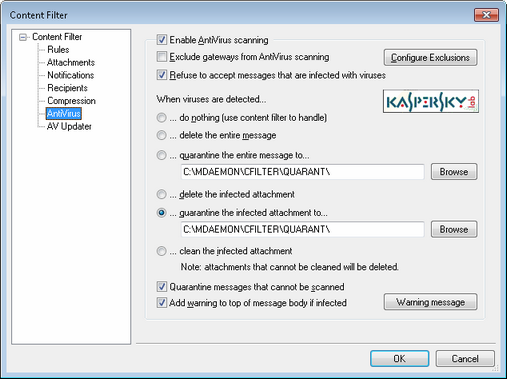This screenshot has width=507, height=379.
Task: Open the Warning message editor
Action: (430, 302)
